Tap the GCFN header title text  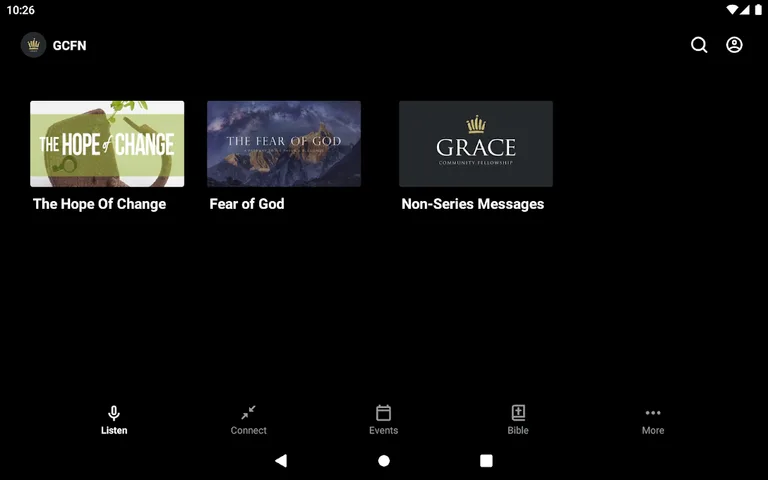(70, 46)
